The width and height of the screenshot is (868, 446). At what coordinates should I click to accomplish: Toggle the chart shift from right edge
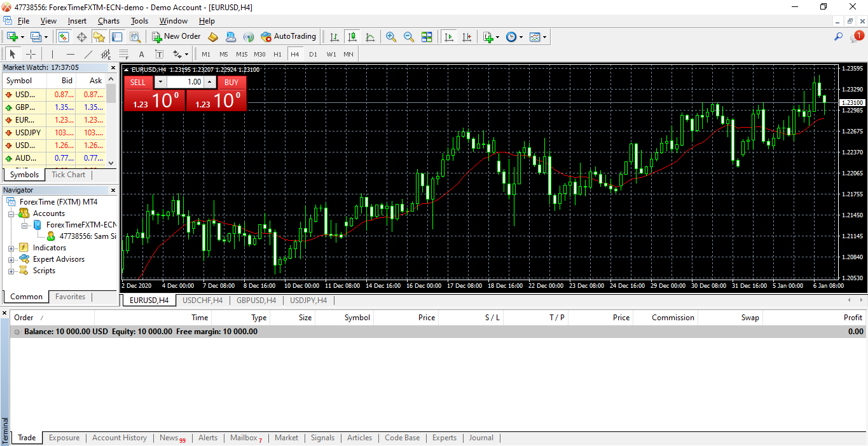(467, 36)
